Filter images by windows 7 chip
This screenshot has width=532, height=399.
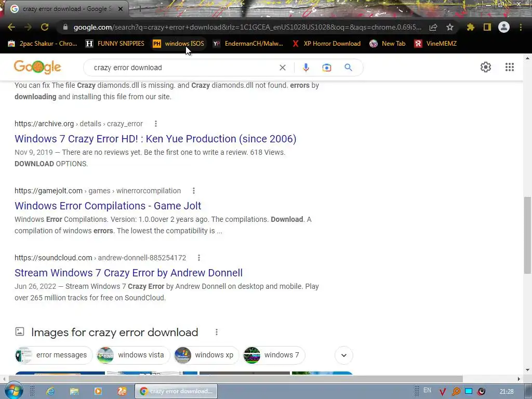coord(274,355)
